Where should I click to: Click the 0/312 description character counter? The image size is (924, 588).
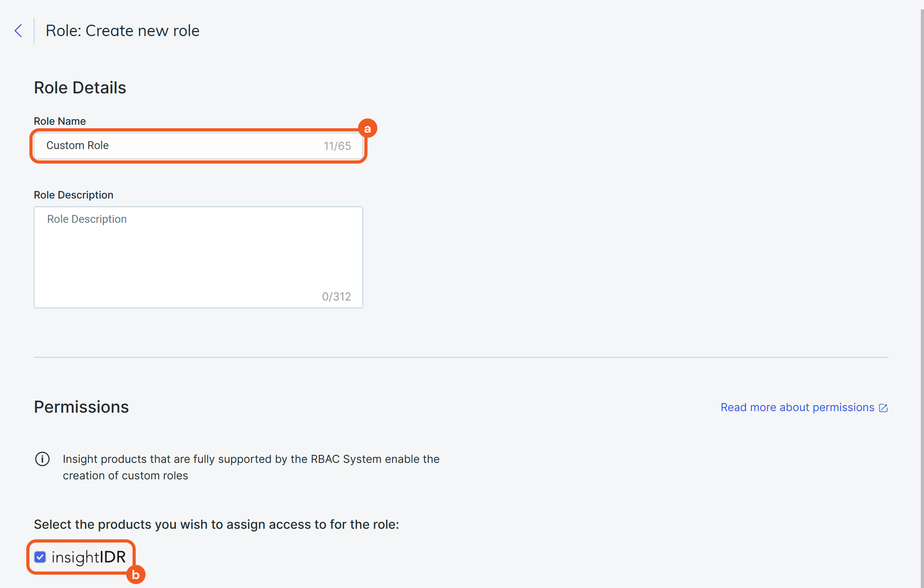click(x=336, y=297)
